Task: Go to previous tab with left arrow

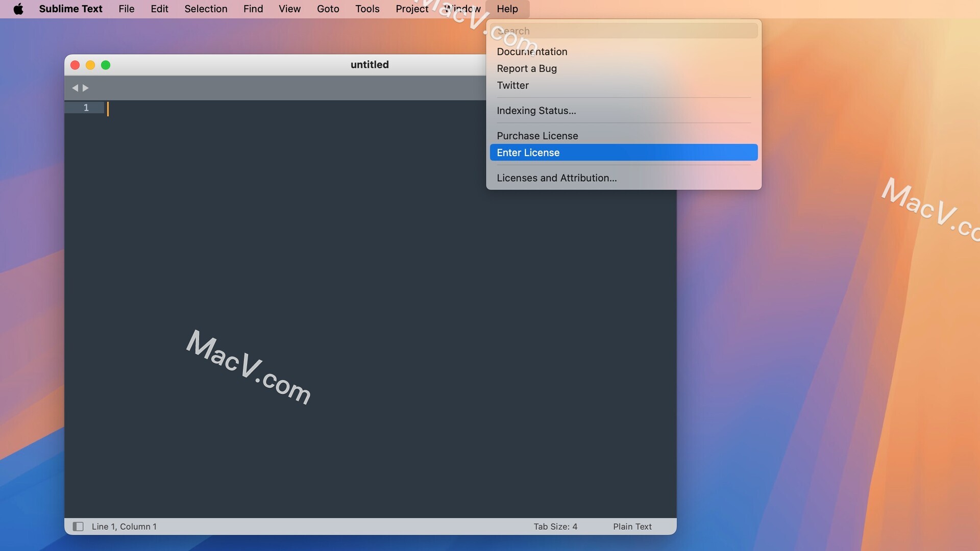Action: 75,88
